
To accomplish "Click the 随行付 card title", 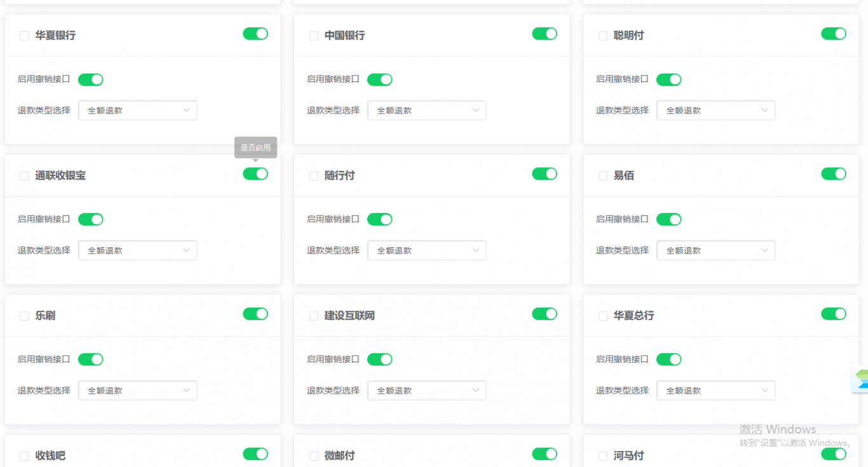I will (x=340, y=176).
